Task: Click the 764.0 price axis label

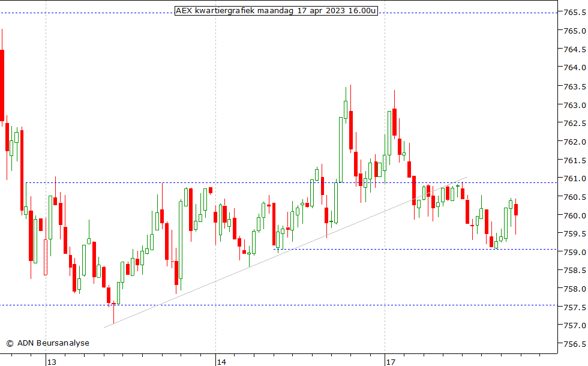Action: point(575,67)
